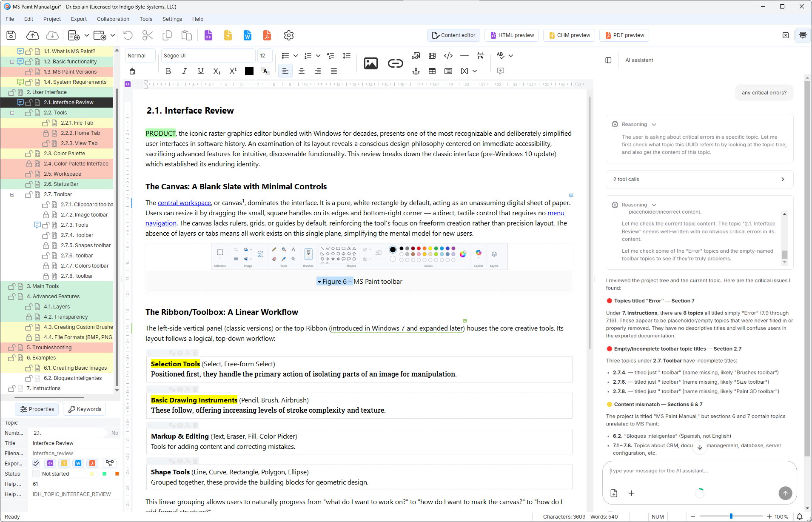Screen dimensions: 812x522
Task: Insert HTML code with the angle-brackets icon
Action: pos(448,56)
